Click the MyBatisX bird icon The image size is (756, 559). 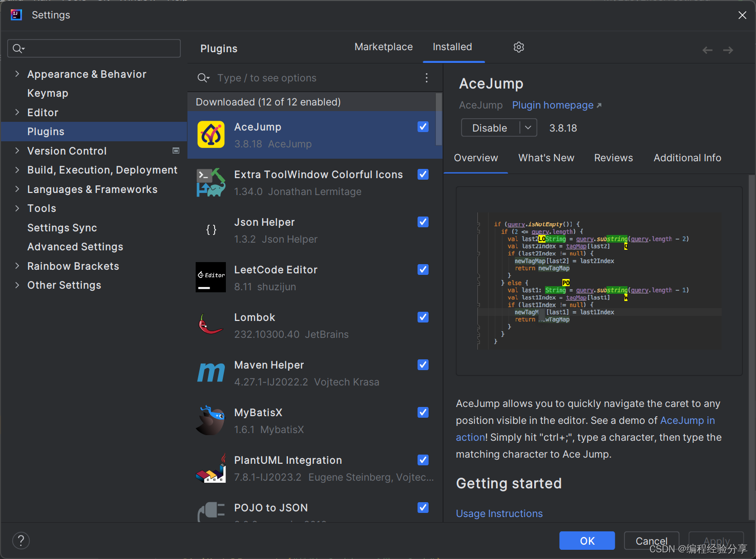pyautogui.click(x=211, y=420)
